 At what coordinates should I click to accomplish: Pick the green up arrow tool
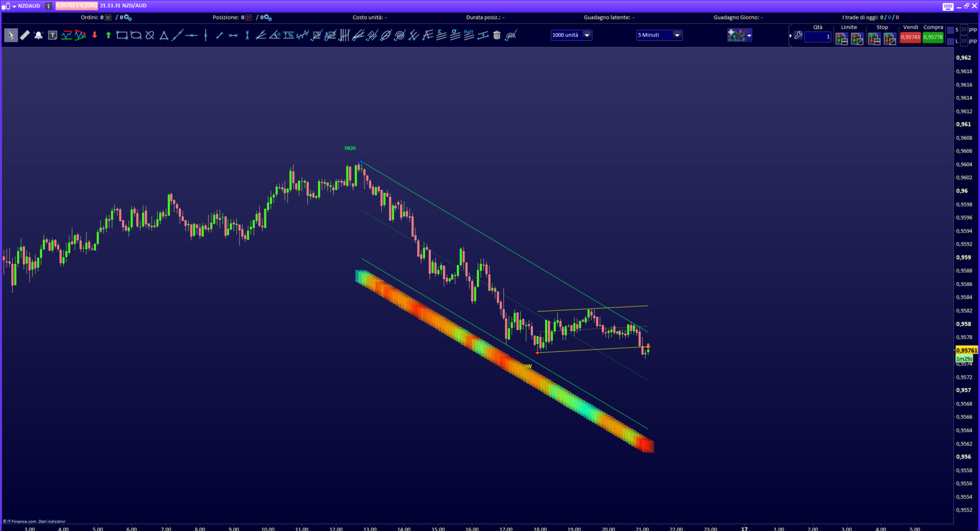pyautogui.click(x=108, y=35)
